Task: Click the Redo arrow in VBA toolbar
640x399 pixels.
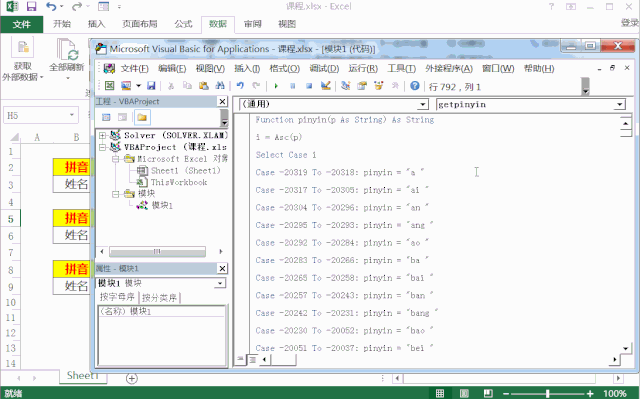Action: 256,86
